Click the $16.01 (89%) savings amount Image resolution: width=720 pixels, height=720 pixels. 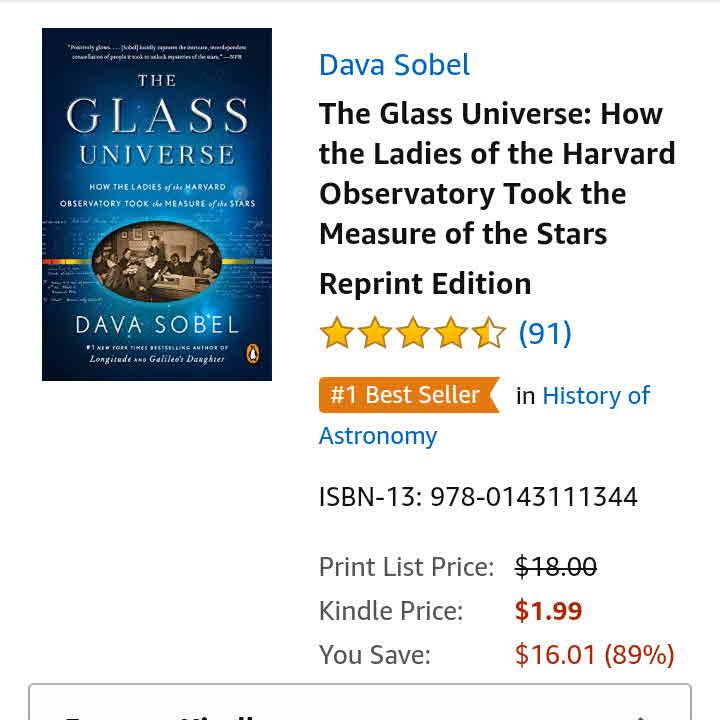click(594, 655)
